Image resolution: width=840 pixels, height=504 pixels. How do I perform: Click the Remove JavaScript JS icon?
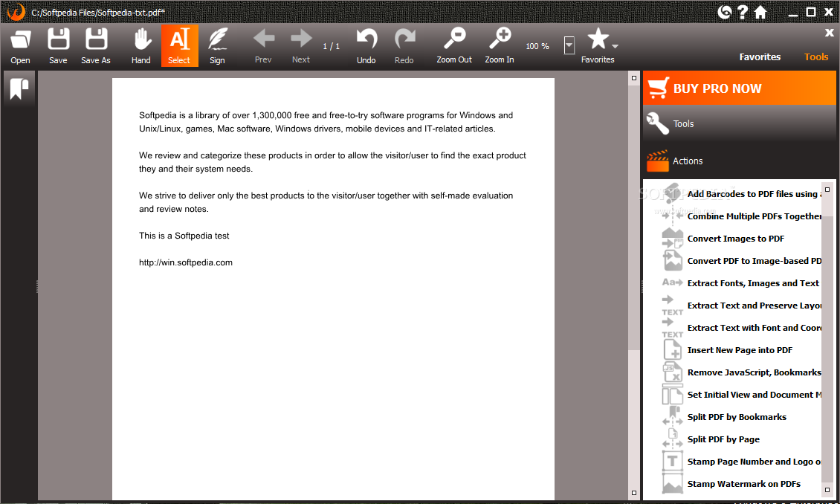pyautogui.click(x=672, y=372)
